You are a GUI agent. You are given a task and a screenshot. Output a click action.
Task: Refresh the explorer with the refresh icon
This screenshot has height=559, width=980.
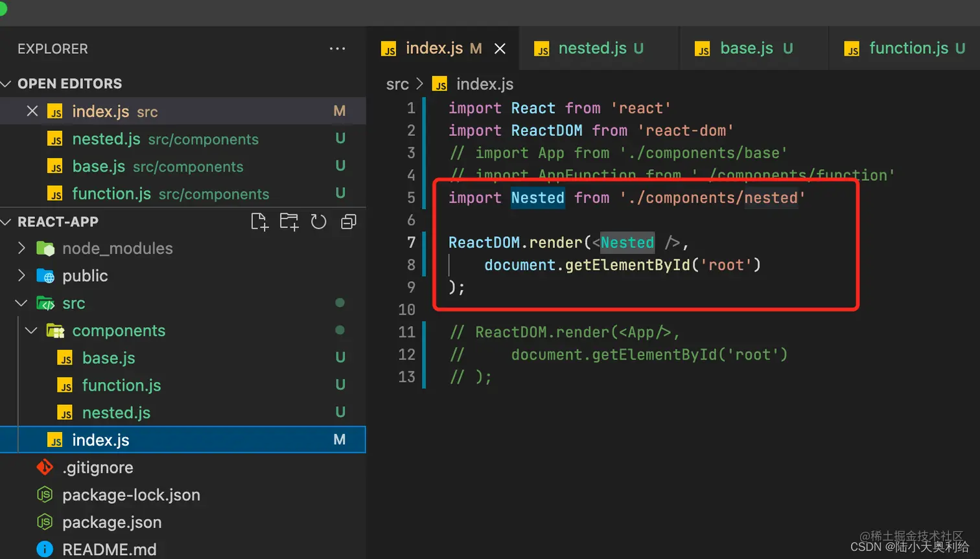pyautogui.click(x=318, y=222)
